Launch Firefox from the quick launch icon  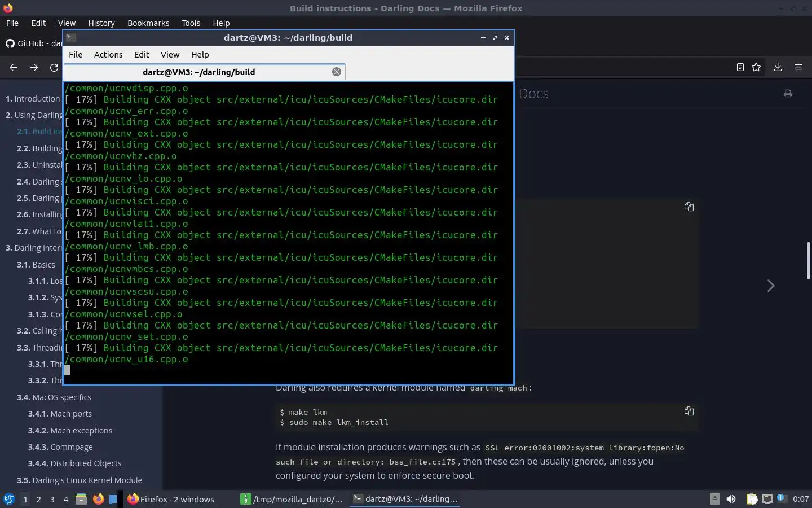[x=98, y=499]
